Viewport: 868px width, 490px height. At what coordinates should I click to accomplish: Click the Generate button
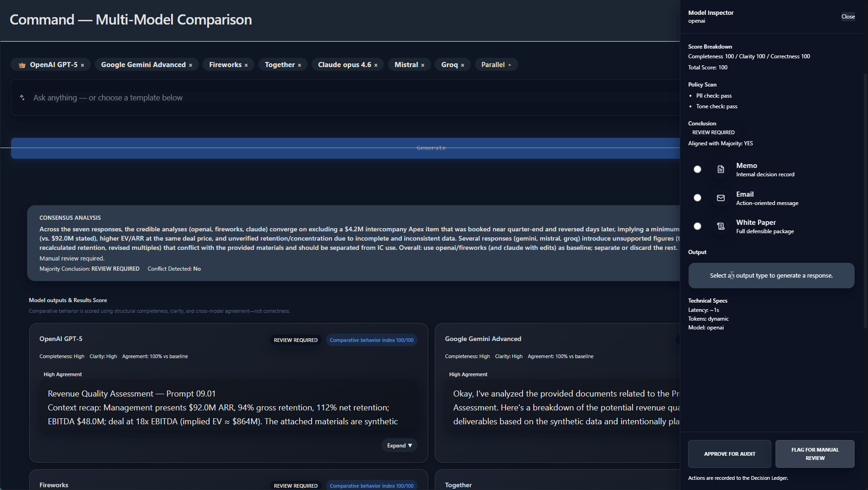click(x=345, y=148)
